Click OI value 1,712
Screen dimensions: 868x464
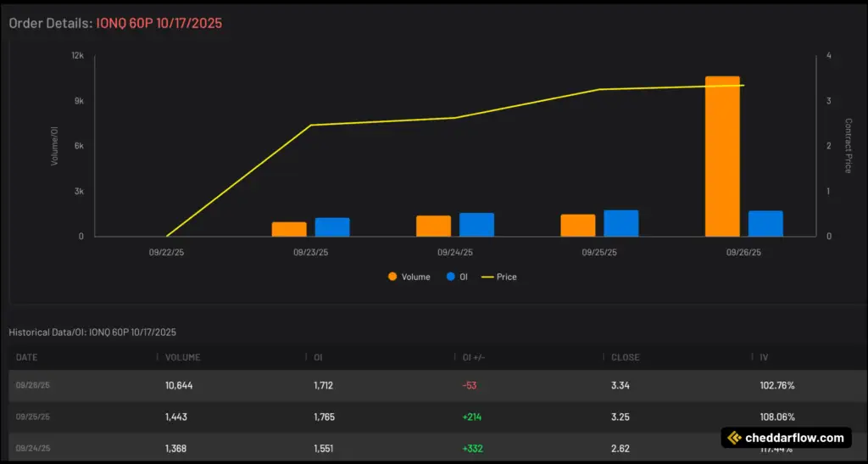[323, 385]
